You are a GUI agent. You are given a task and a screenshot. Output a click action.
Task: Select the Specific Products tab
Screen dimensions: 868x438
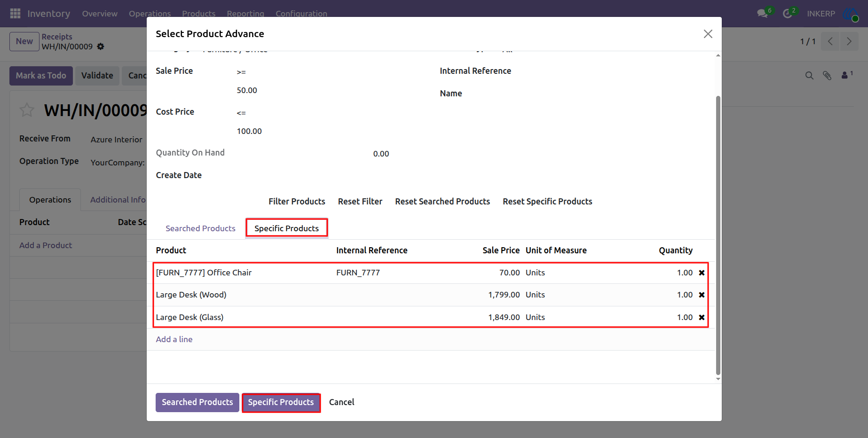tap(286, 228)
